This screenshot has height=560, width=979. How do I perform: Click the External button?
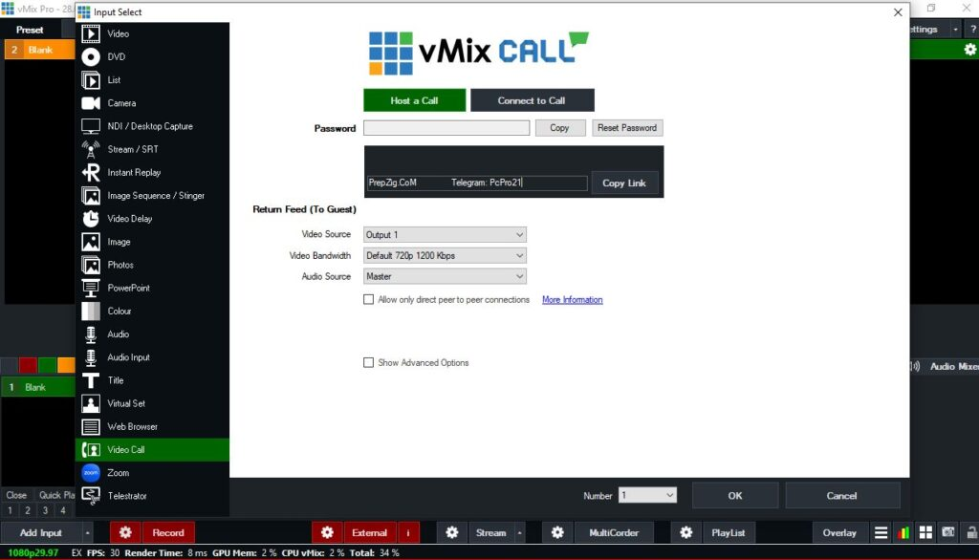[x=370, y=532]
